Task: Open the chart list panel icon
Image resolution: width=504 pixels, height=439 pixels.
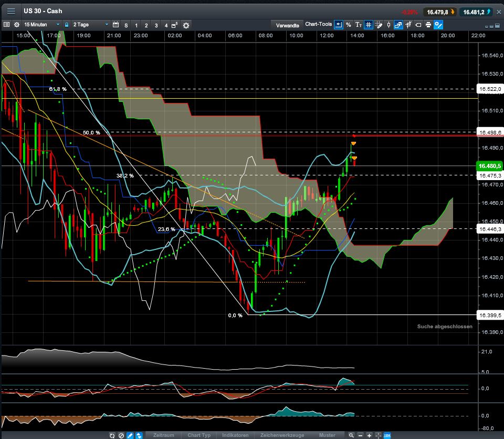Action: point(6,25)
